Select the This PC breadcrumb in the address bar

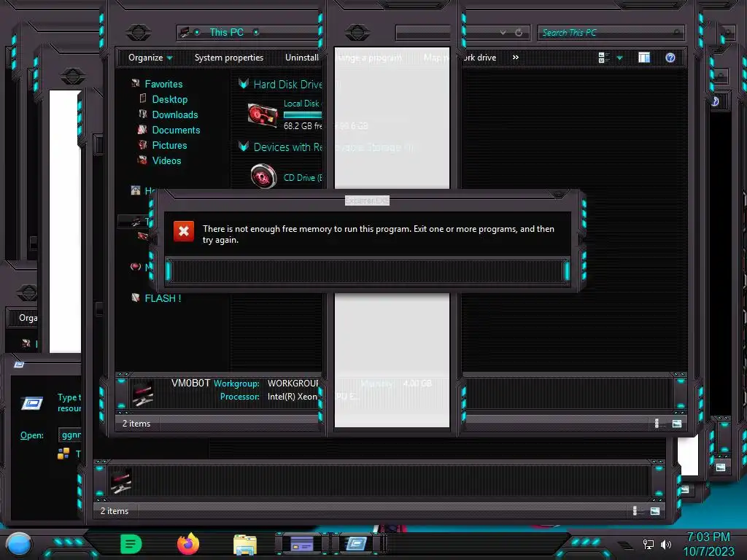(226, 32)
